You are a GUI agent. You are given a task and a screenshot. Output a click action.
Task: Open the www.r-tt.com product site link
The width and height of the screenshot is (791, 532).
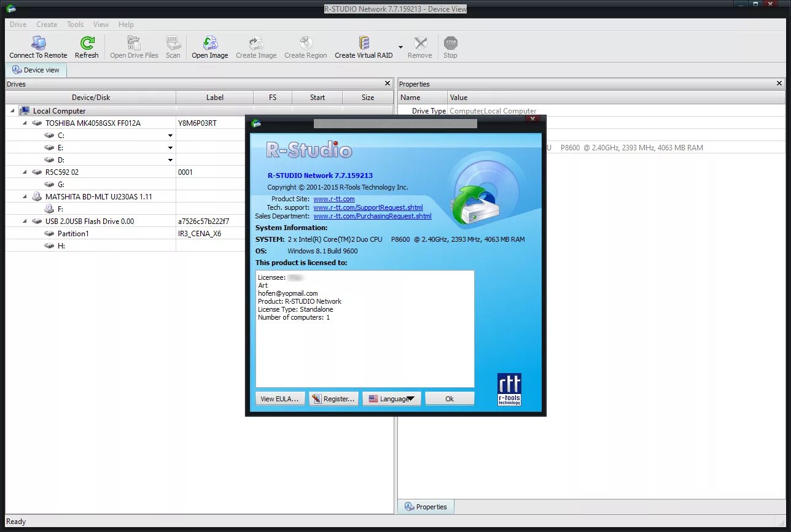pyautogui.click(x=334, y=199)
